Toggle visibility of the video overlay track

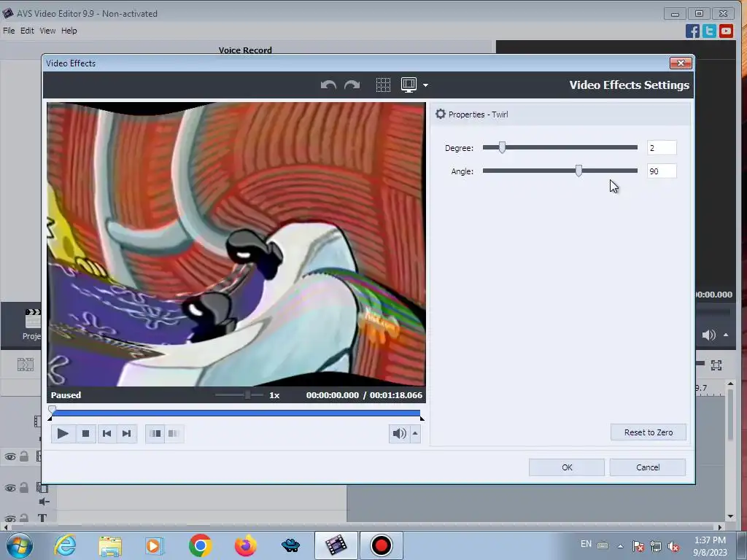coord(10,488)
